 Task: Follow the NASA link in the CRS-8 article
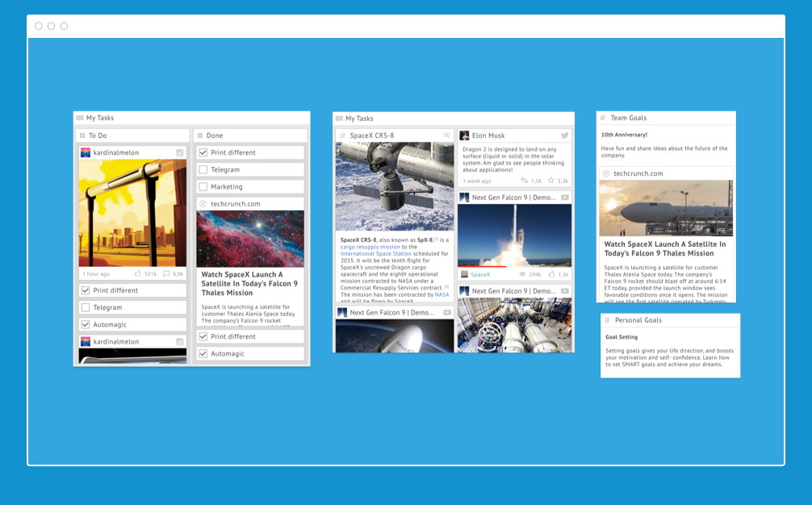442,294
